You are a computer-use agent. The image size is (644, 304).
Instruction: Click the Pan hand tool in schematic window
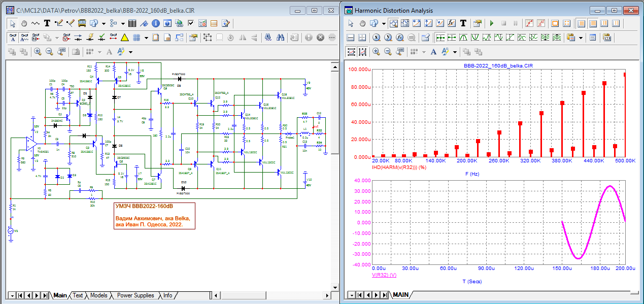[24, 23]
